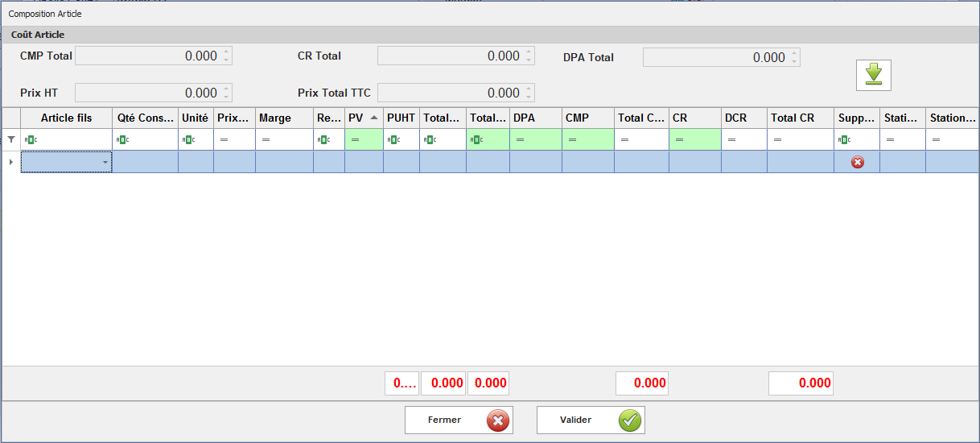Click the row indicator arrow of the first row

(11, 162)
